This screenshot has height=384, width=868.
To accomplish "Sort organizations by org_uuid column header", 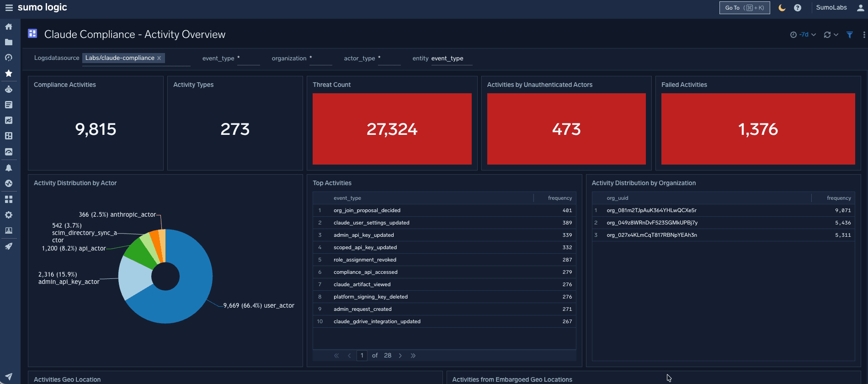I will pyautogui.click(x=618, y=198).
